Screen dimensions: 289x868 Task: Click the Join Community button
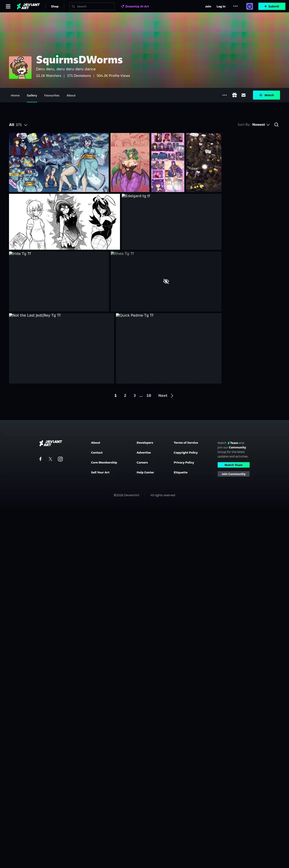tap(233, 474)
